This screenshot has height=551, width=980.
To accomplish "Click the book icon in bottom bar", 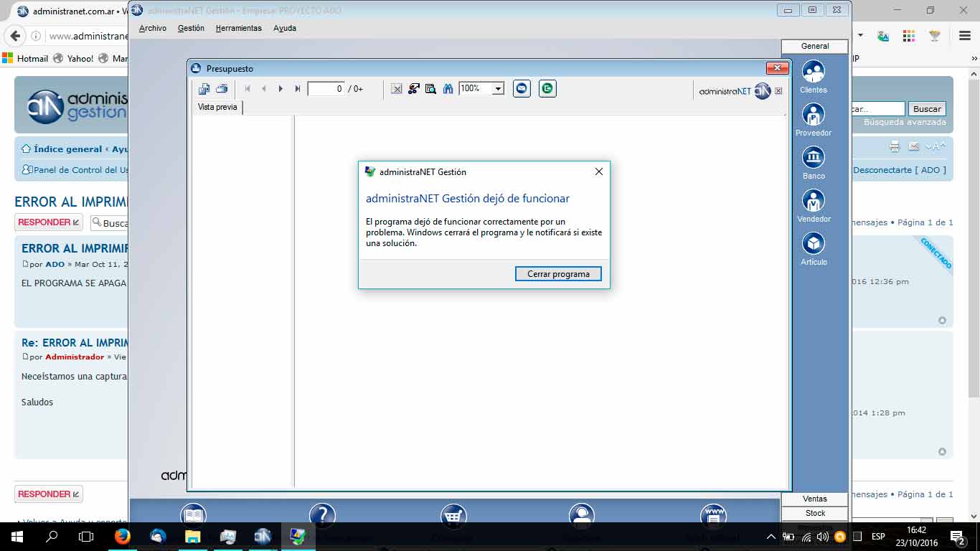I will pos(193,514).
